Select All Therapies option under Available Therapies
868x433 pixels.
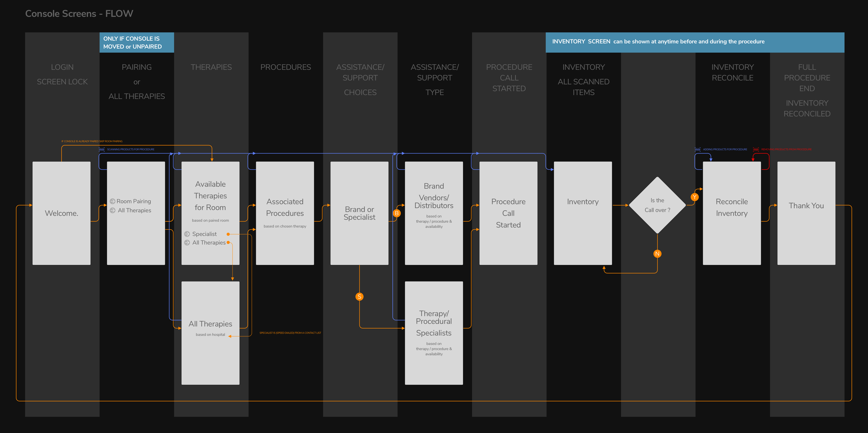[x=209, y=243]
